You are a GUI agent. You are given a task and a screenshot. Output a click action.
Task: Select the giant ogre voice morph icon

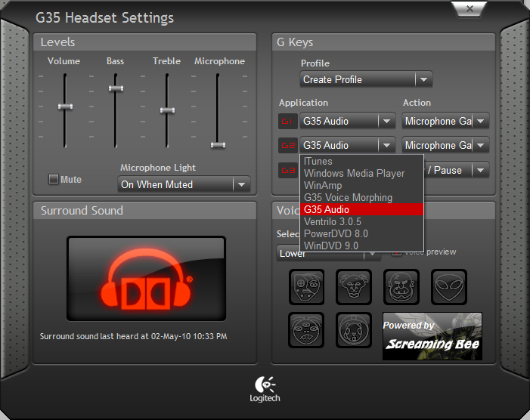pos(401,287)
